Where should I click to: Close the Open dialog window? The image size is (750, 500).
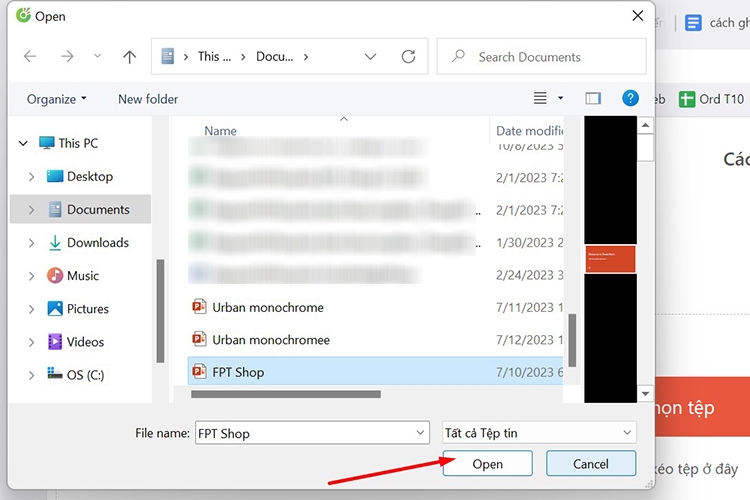tap(637, 16)
